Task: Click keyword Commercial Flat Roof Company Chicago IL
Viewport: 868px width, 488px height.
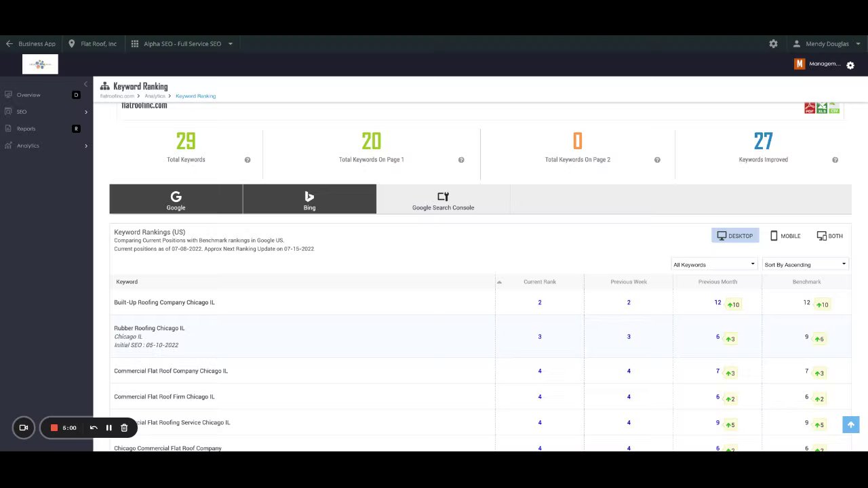Action: [x=171, y=371]
